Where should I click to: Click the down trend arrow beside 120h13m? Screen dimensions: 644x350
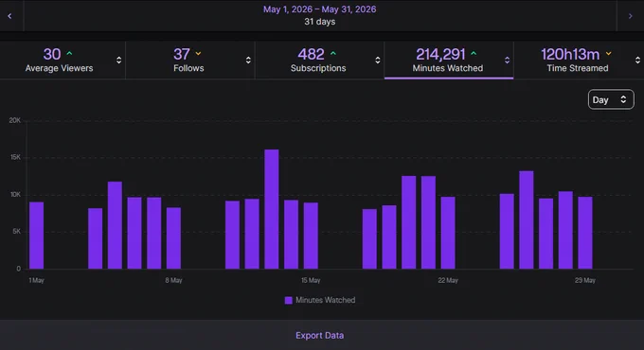click(x=608, y=53)
